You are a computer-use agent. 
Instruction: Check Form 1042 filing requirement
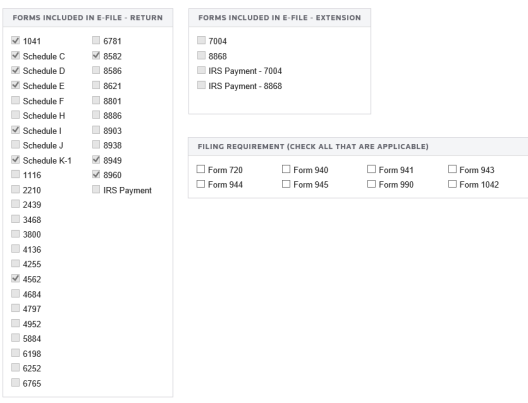pyautogui.click(x=452, y=184)
